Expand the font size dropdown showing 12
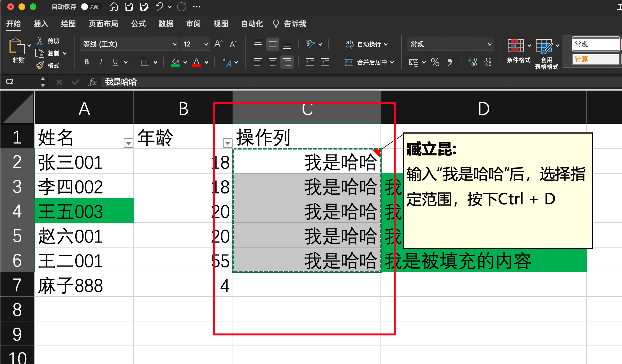Screen dimensions: 622x364 pyautogui.click(x=206, y=44)
